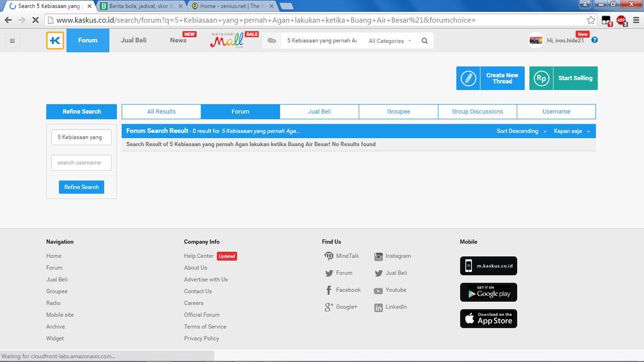Expand the All Categories dropdown
This screenshot has width=644, height=362.
click(x=390, y=41)
